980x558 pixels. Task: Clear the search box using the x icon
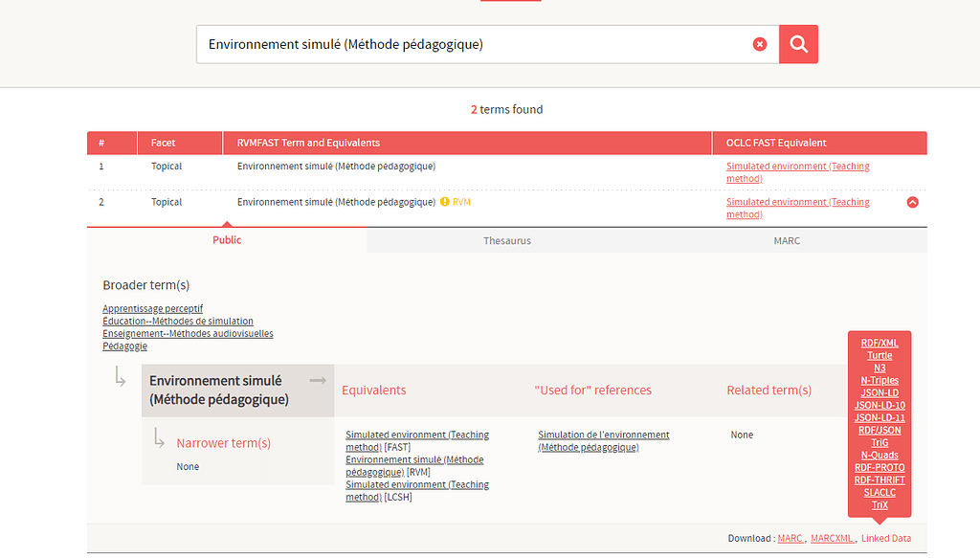760,43
